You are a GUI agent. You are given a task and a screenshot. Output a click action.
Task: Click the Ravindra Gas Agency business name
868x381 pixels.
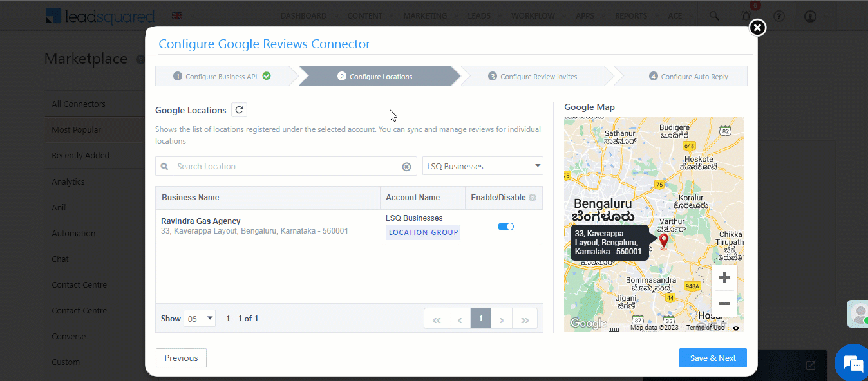point(201,221)
